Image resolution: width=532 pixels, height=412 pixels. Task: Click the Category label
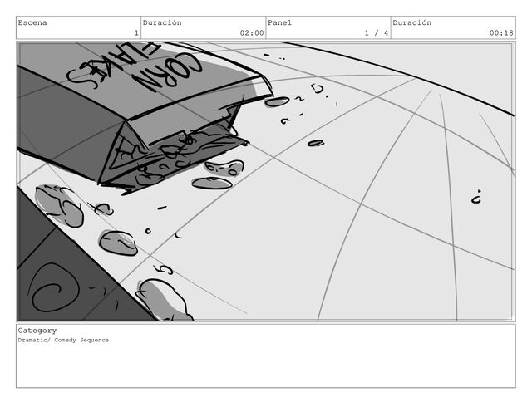(37, 331)
